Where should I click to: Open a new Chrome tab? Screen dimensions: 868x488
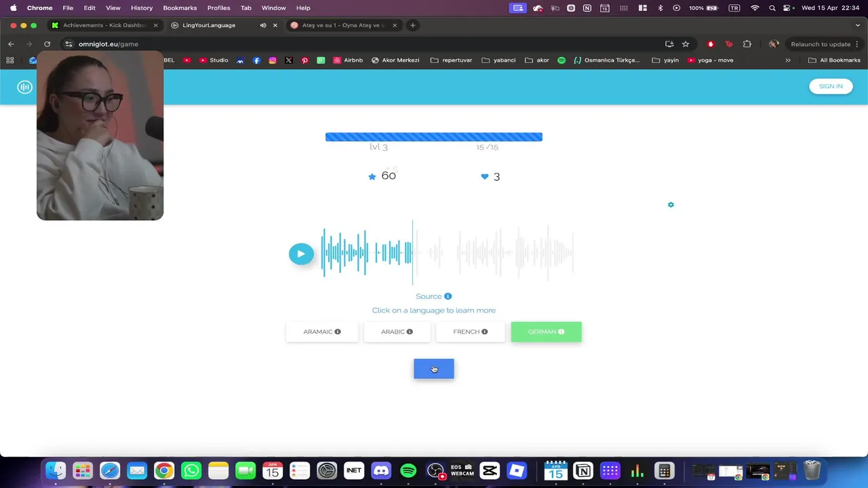tap(412, 25)
